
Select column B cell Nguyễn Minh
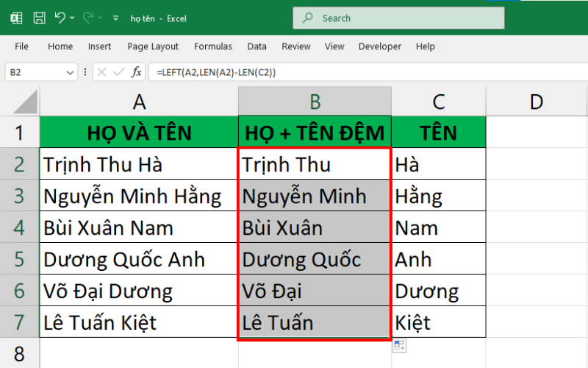pos(315,195)
